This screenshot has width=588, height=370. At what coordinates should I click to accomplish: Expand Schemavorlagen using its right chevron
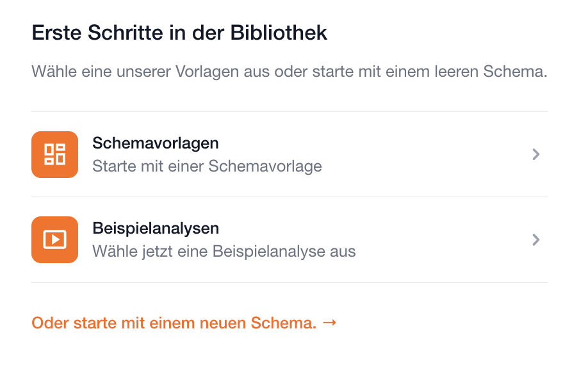(x=536, y=154)
